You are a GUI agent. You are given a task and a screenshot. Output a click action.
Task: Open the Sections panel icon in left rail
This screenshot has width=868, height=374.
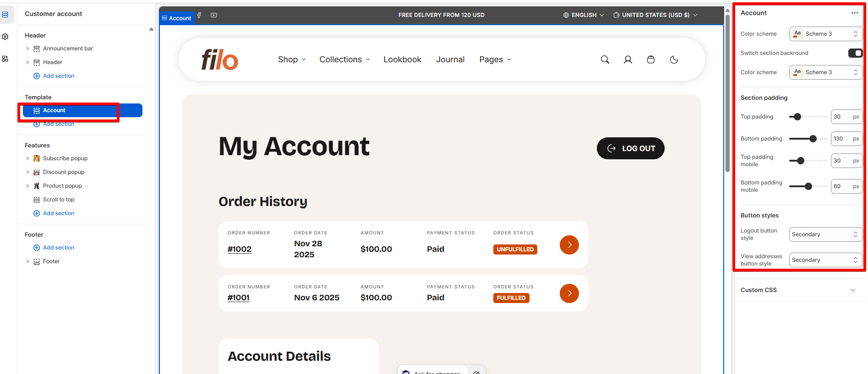5,15
